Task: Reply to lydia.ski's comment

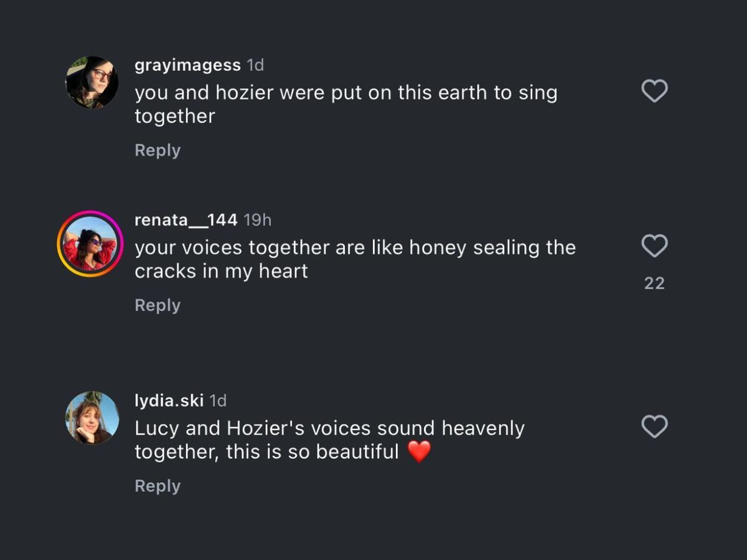Action: click(157, 486)
